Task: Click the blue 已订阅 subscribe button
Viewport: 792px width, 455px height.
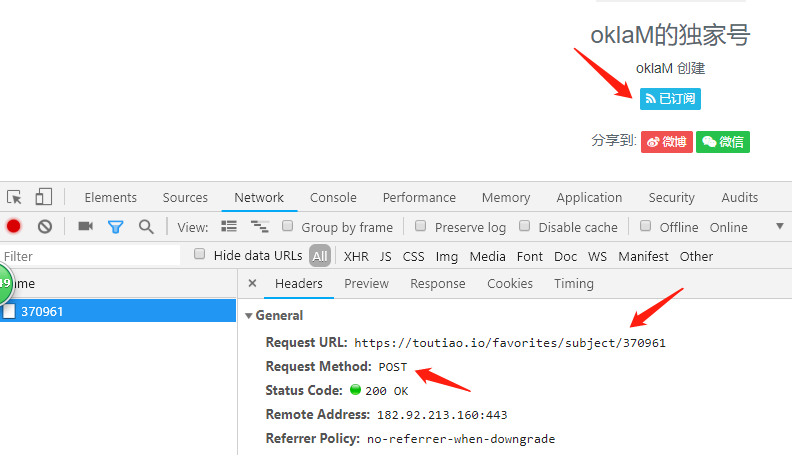Action: tap(670, 98)
